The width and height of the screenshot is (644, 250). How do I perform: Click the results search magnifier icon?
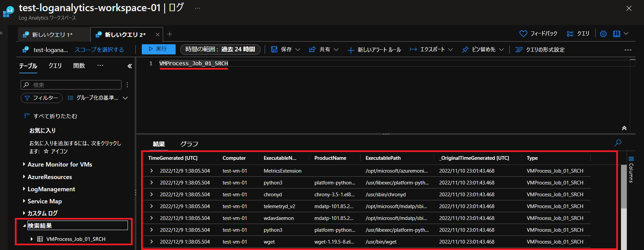point(618,143)
